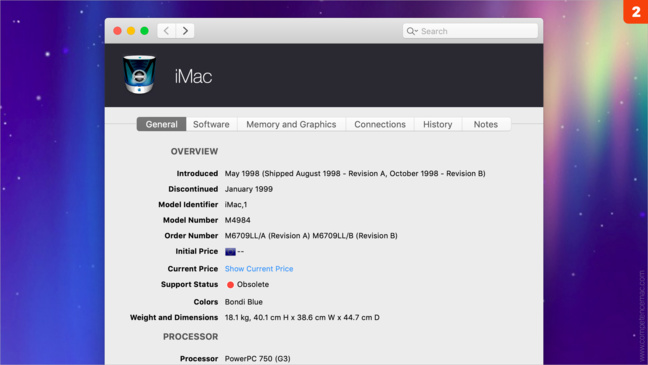Click the iMac app icon in header
The height and width of the screenshot is (365, 648).
tap(139, 75)
